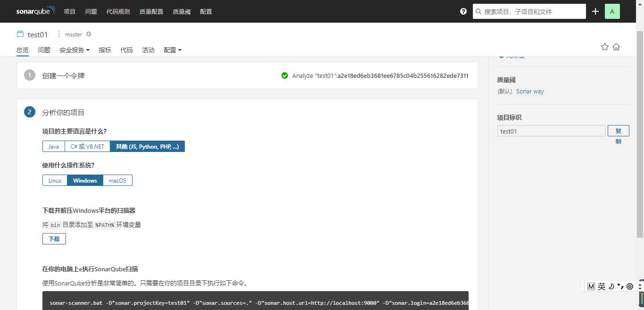Click the 复制 copy project key button

618,131
